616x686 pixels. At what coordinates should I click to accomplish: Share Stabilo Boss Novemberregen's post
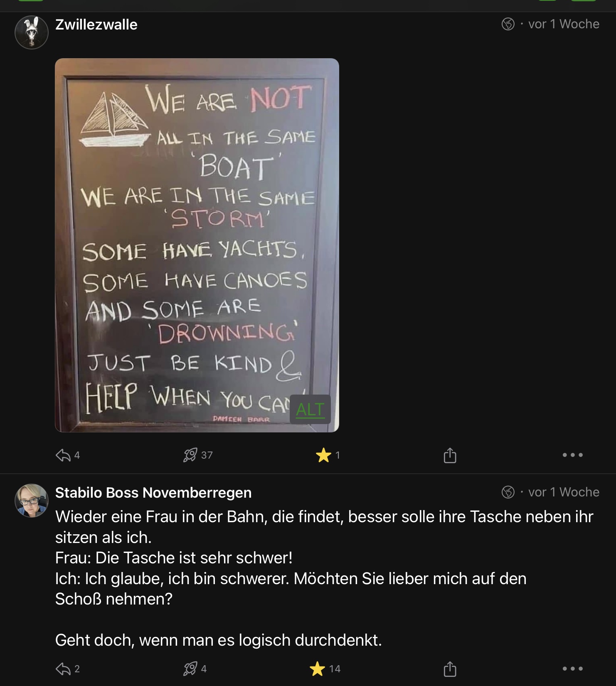click(450, 669)
